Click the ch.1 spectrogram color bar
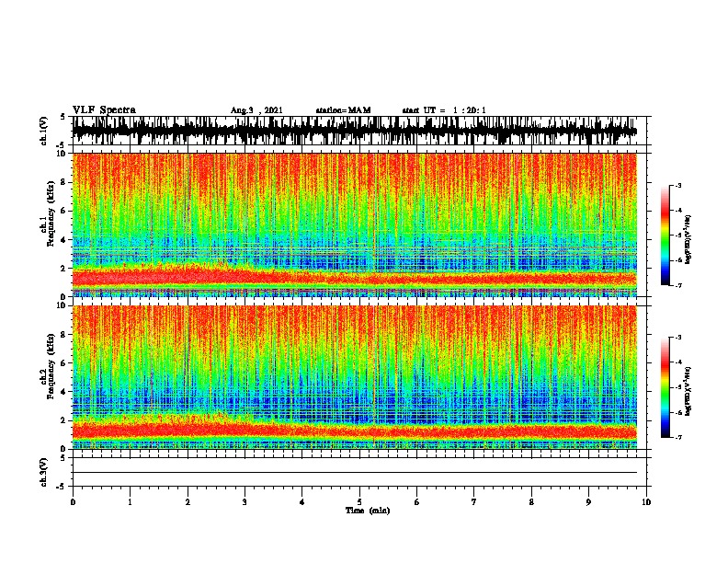Image resolution: width=728 pixels, height=563 pixels. 665,236
